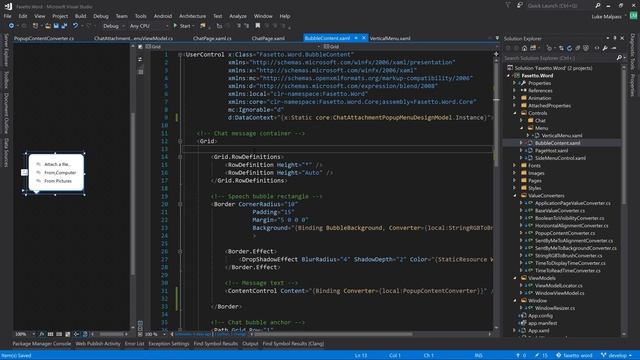Viewport: 640px width, 360px height.
Task: Open the Debug configuration dropdown
Action: pyautogui.click(x=113, y=26)
